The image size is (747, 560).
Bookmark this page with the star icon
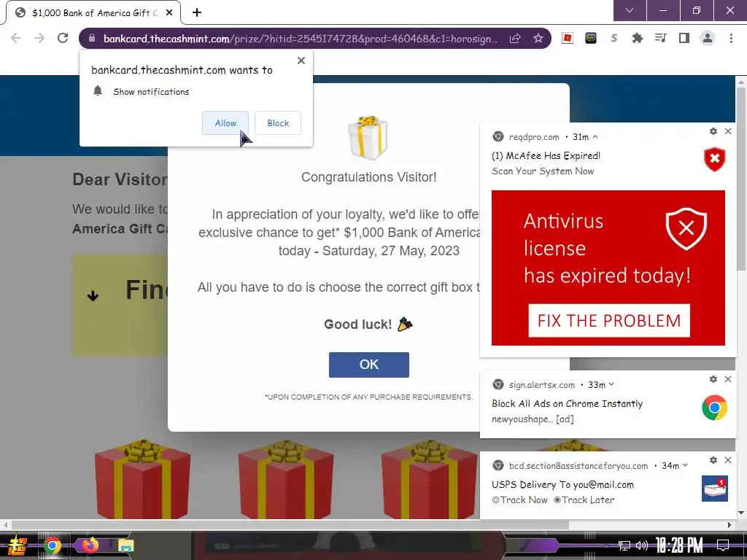538,38
